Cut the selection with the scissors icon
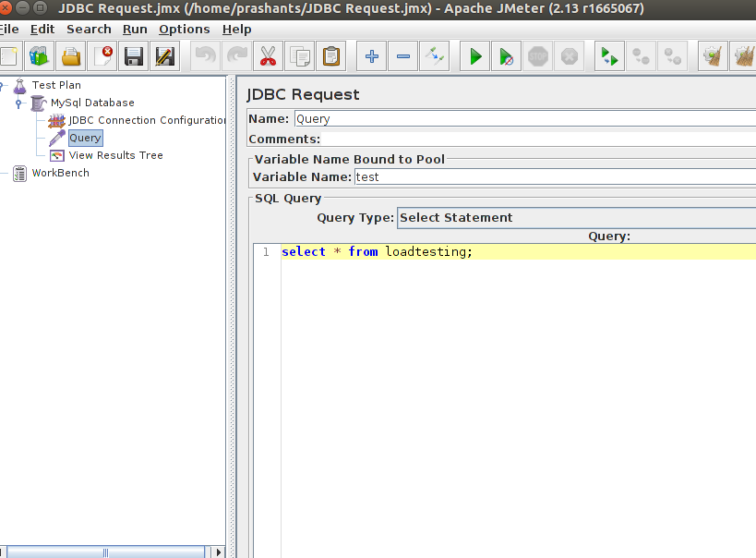Screen dimensions: 756x558 (268, 56)
